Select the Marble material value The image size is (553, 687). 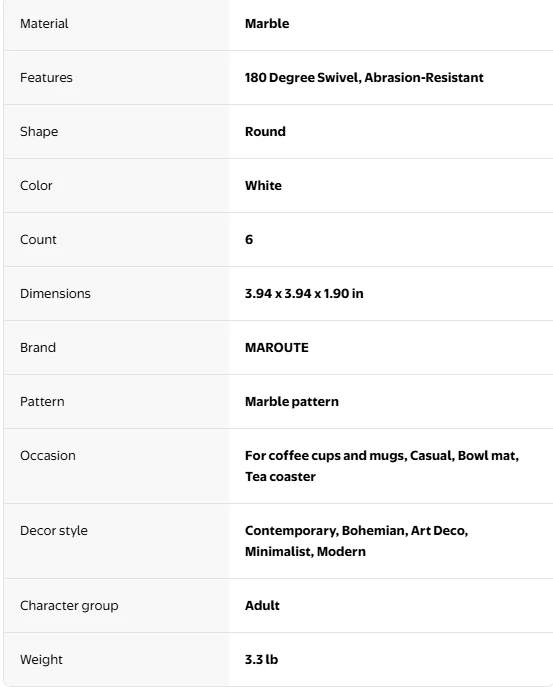coord(267,24)
